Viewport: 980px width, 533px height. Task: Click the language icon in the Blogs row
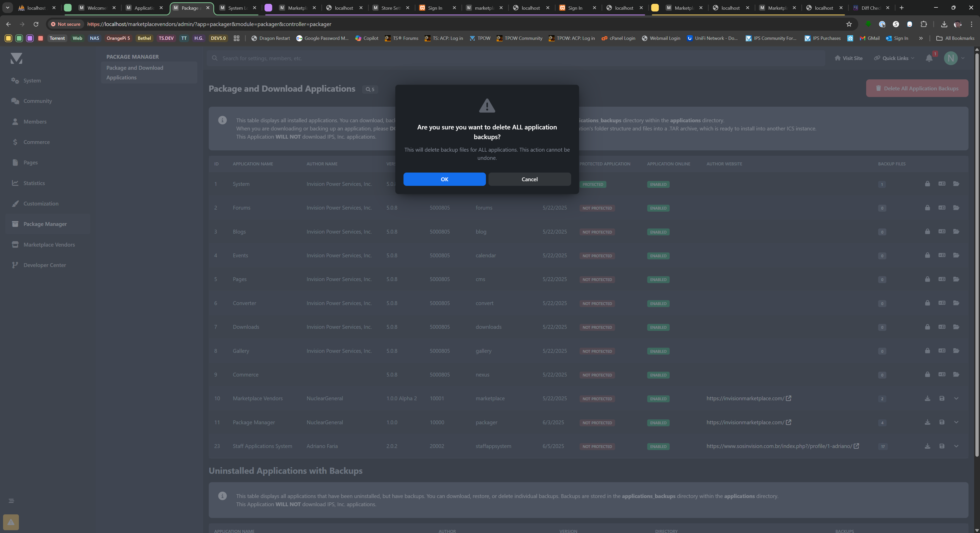click(942, 231)
